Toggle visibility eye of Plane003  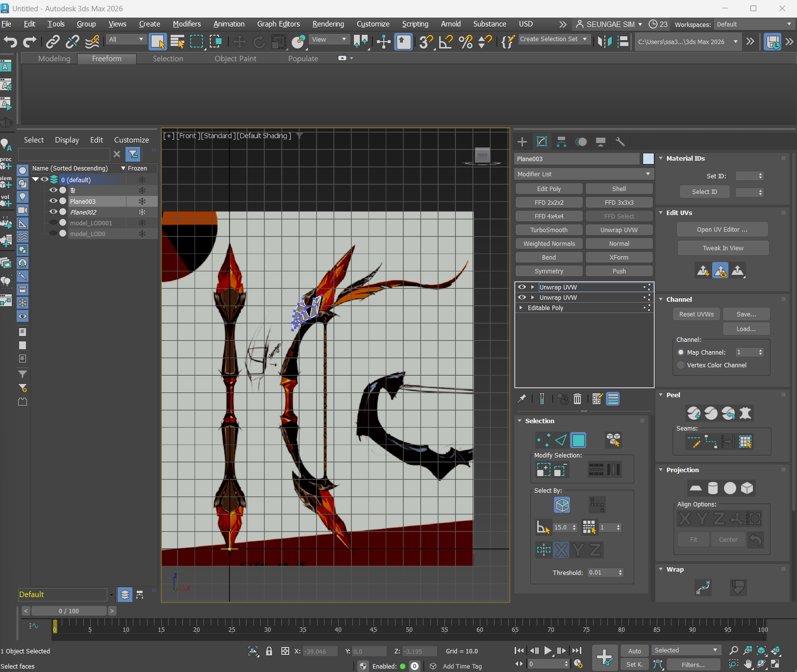53,201
